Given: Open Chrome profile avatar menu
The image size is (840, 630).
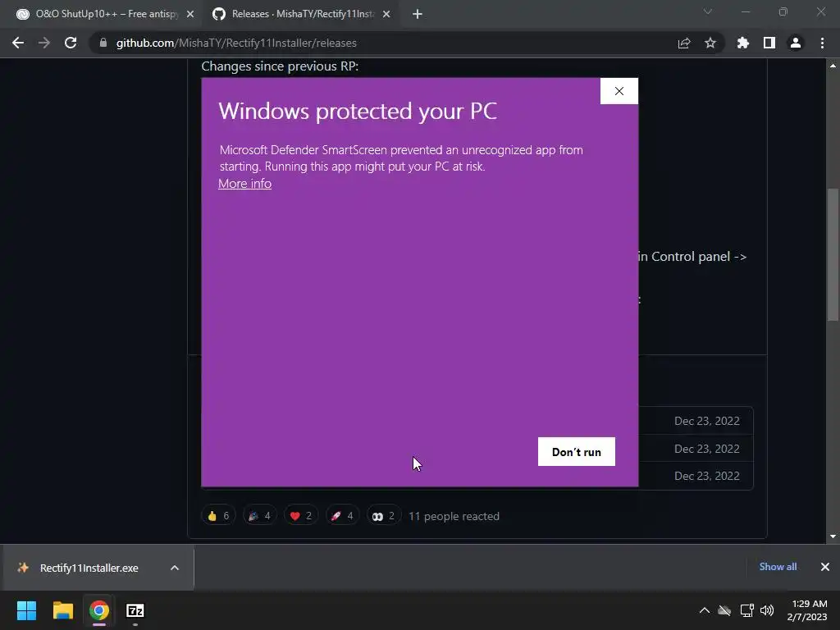Looking at the screenshot, I should point(796,43).
